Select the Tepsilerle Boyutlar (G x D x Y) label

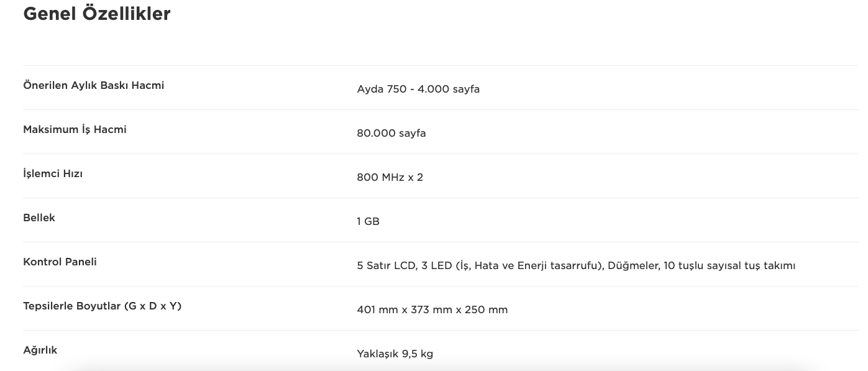[103, 306]
